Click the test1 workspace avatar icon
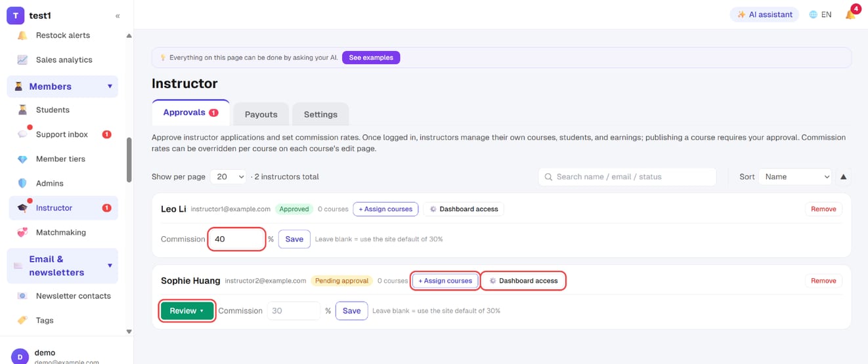The width and height of the screenshot is (868, 364). [15, 15]
